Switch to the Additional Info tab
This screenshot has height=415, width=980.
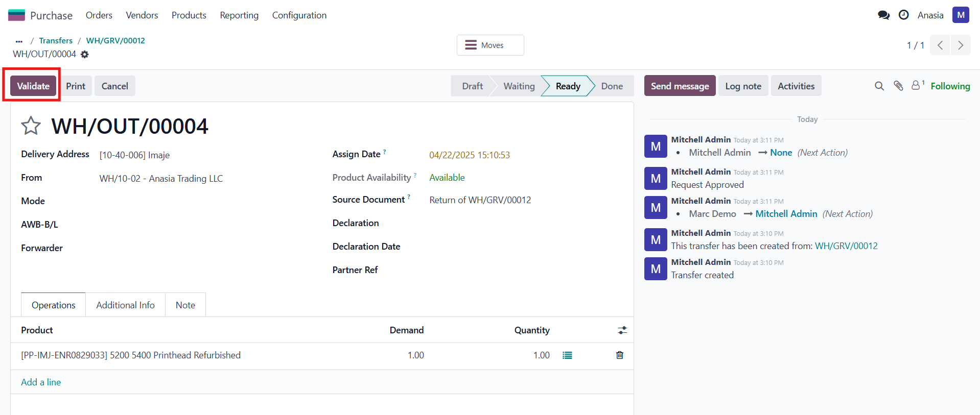pos(125,305)
